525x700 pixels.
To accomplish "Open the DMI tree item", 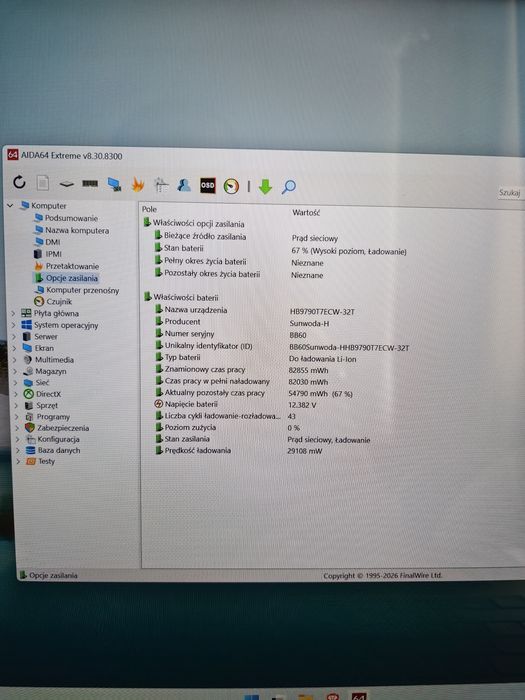I will point(48,242).
